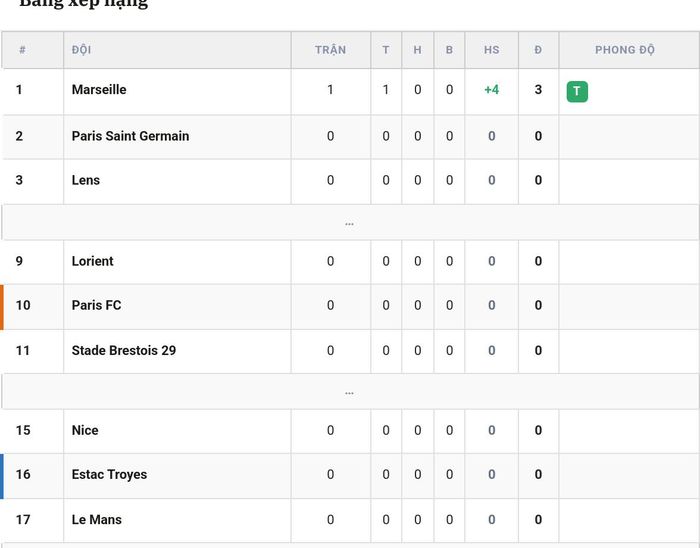
Task: Open the Marseille team link
Action: (x=99, y=90)
